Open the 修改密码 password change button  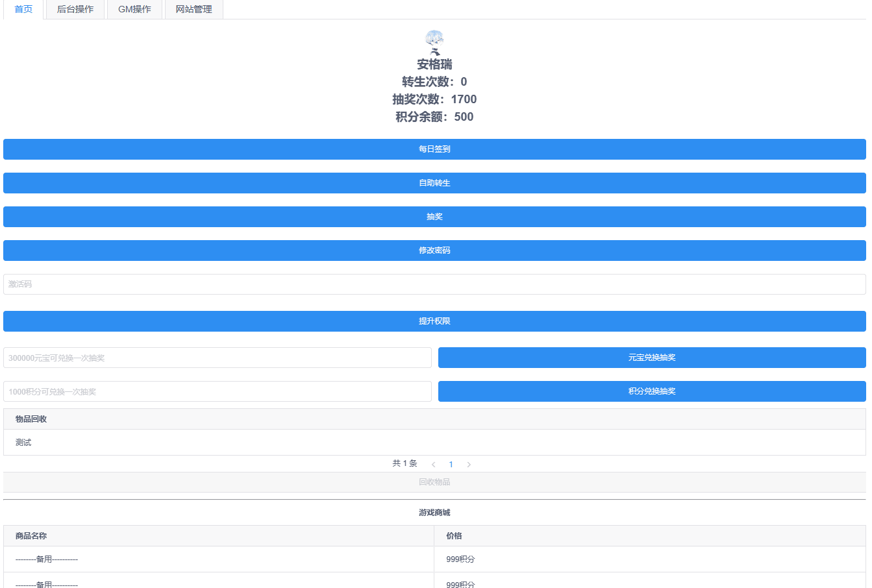[x=434, y=250]
